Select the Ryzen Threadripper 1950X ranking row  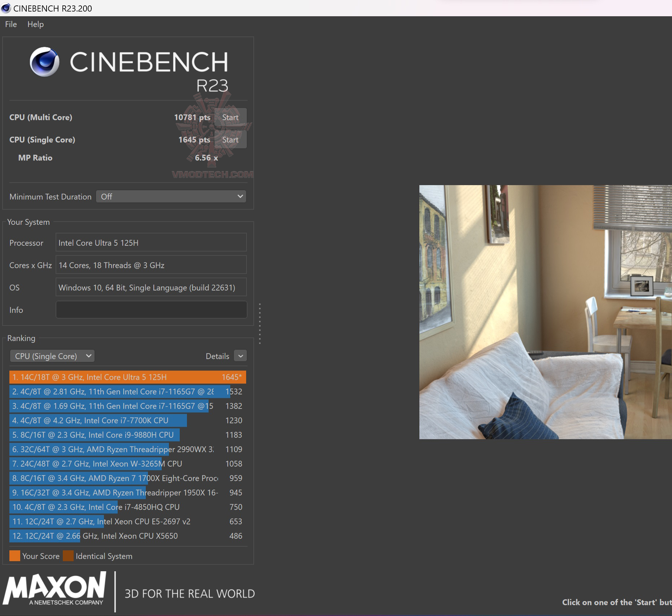[x=128, y=493]
